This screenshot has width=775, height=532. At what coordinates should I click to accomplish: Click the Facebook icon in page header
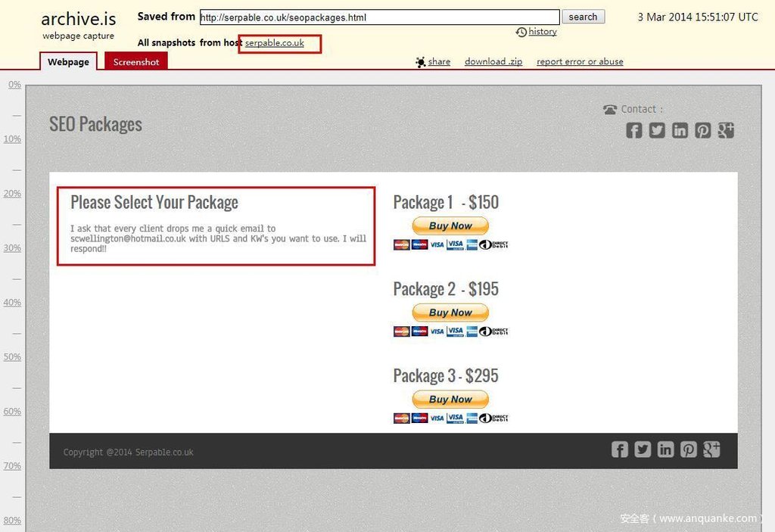point(634,130)
